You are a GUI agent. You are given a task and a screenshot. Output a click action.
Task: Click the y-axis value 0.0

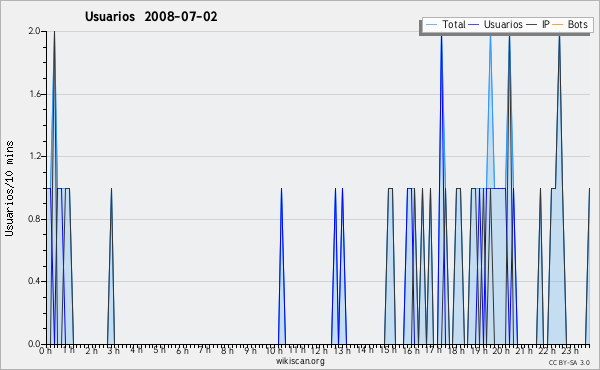point(34,344)
